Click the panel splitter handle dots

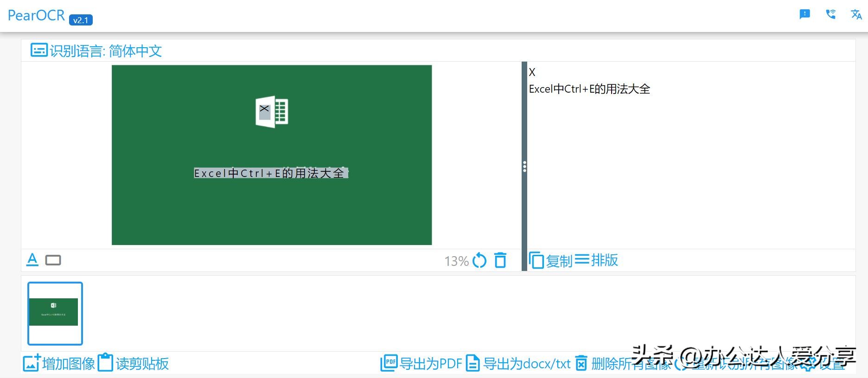(524, 166)
